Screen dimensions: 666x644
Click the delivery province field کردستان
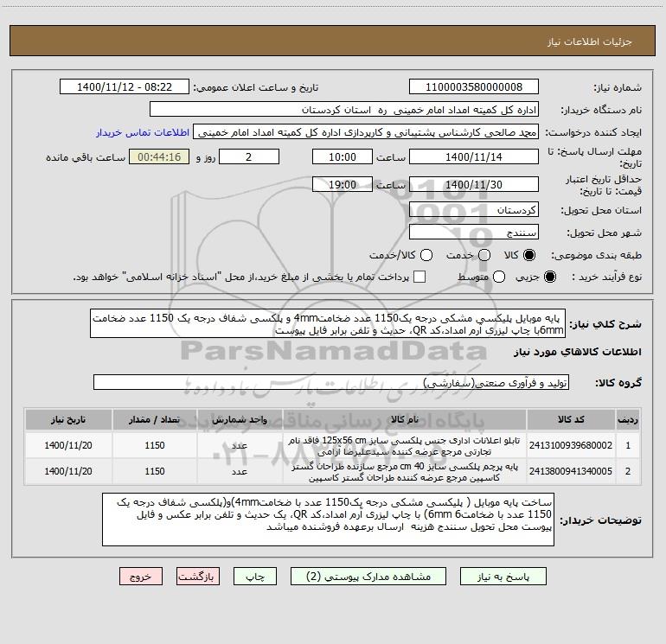pyautogui.click(x=474, y=210)
